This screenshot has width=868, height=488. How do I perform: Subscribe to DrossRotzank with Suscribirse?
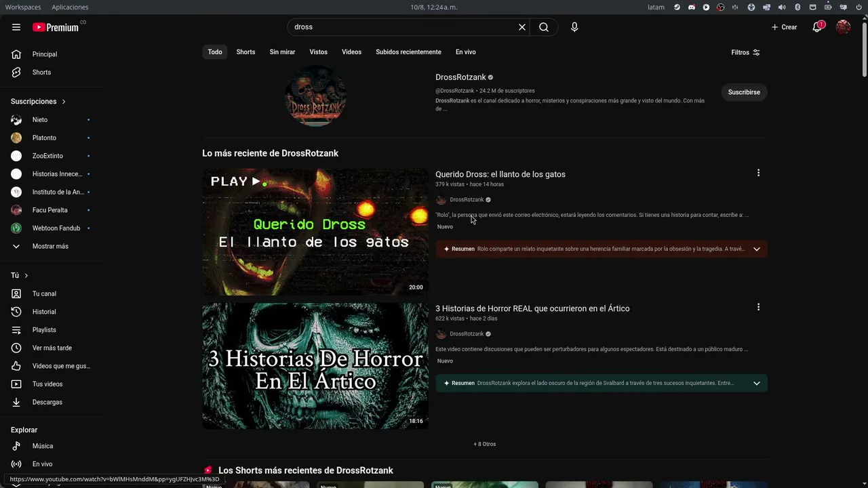click(x=744, y=92)
